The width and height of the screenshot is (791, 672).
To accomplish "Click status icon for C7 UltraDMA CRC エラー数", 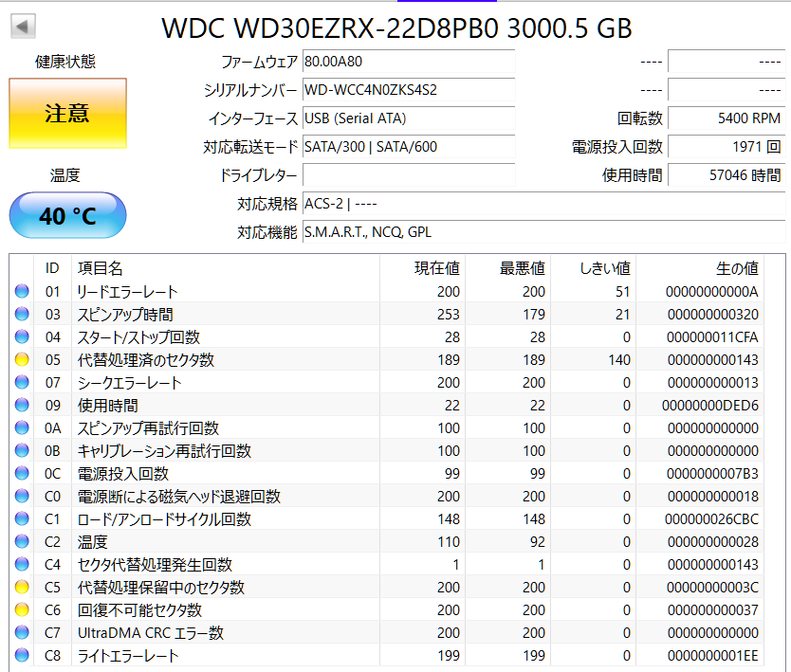I will click(22, 632).
